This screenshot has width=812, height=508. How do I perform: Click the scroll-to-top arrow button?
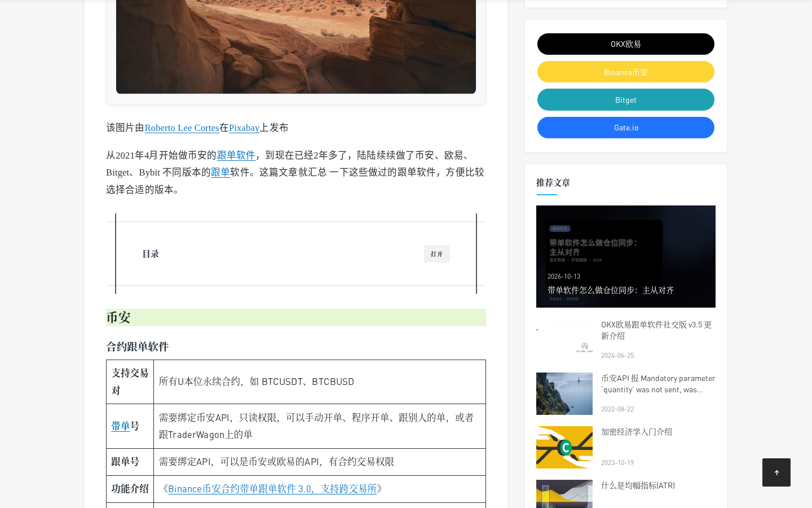(x=776, y=472)
